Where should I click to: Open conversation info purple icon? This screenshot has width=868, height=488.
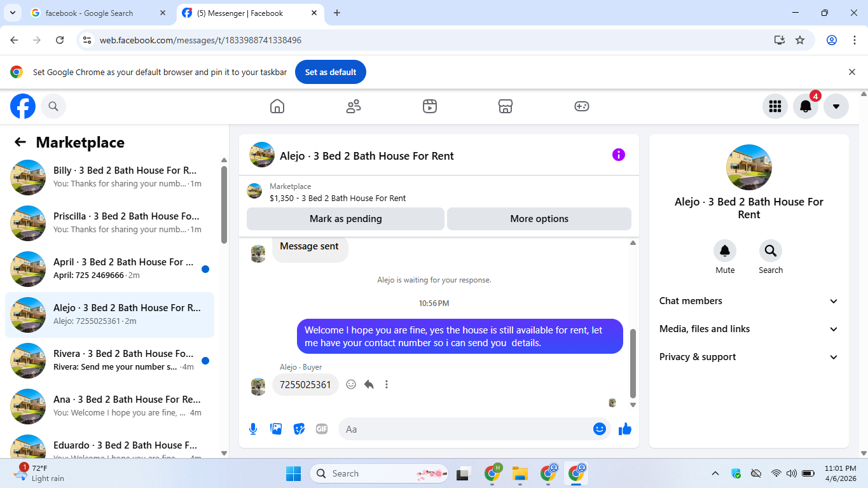(619, 155)
